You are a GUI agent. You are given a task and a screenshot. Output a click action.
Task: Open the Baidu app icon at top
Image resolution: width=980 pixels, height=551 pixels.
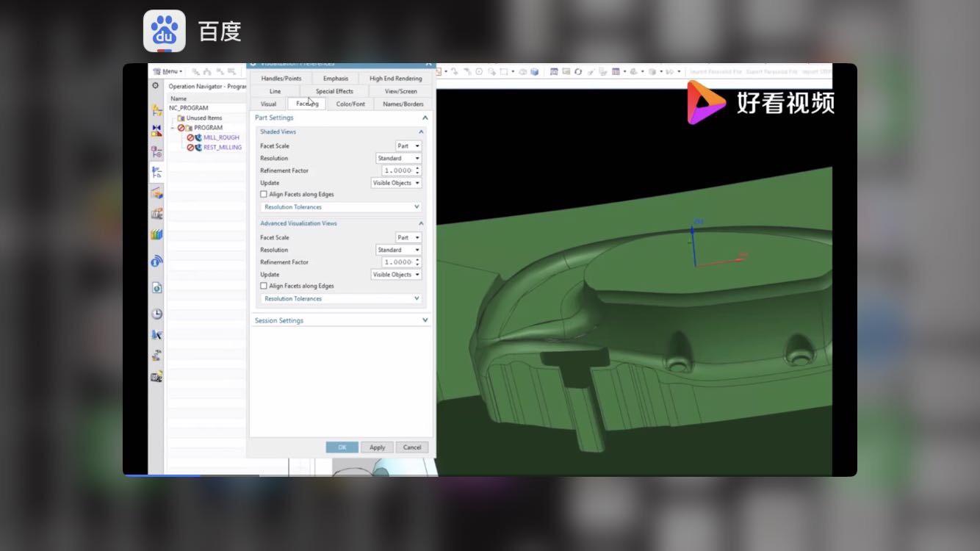pos(165,31)
